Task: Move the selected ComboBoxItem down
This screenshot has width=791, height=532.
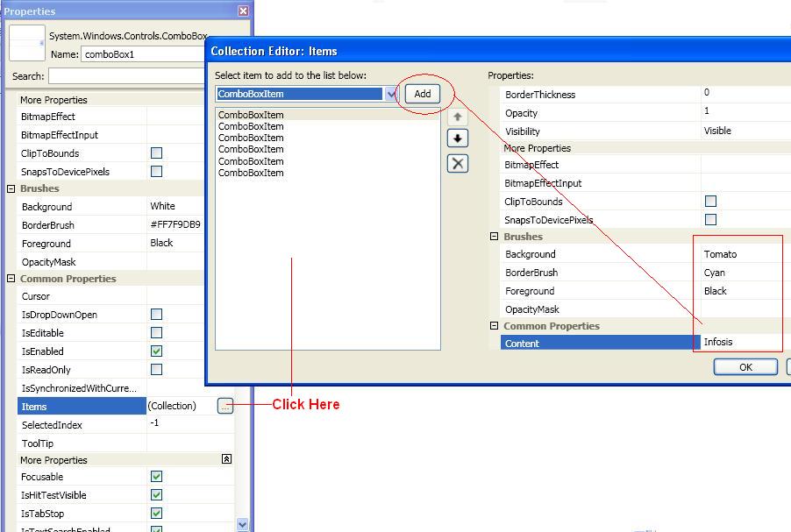Action: (457, 138)
